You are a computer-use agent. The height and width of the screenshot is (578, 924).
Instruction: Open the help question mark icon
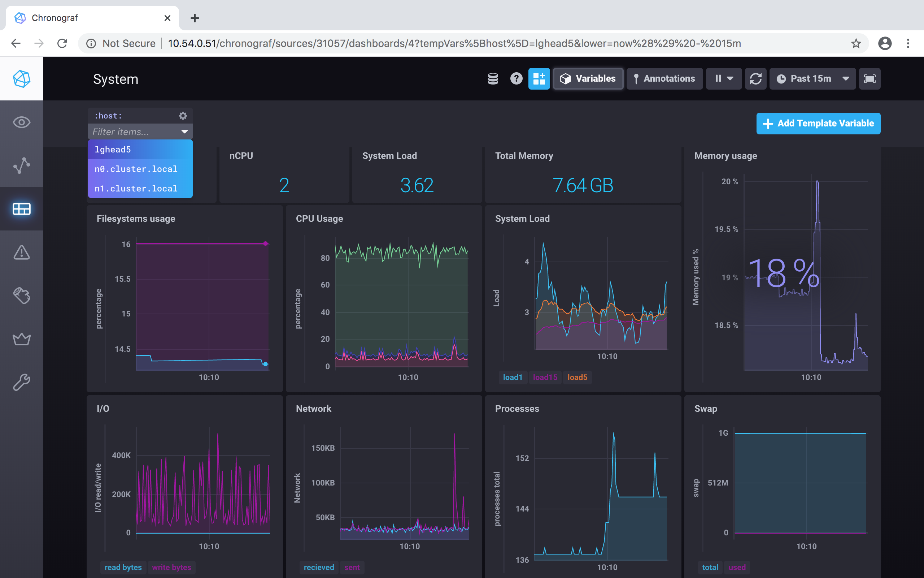pos(516,79)
